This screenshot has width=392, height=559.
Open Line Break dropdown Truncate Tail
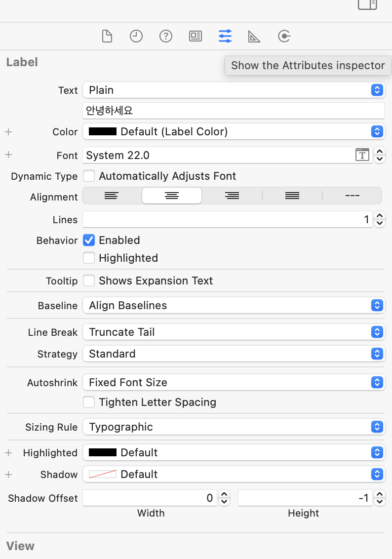coord(234,332)
